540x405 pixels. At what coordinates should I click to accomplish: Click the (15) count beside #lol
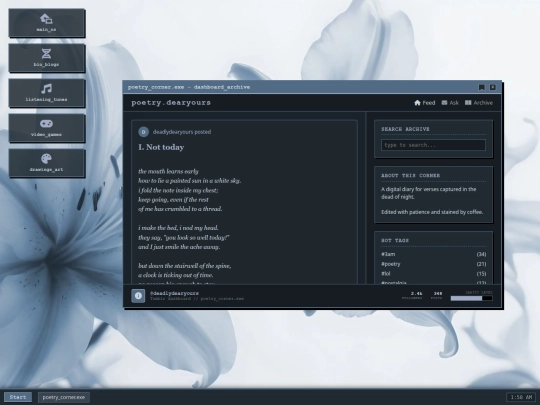[x=481, y=273]
